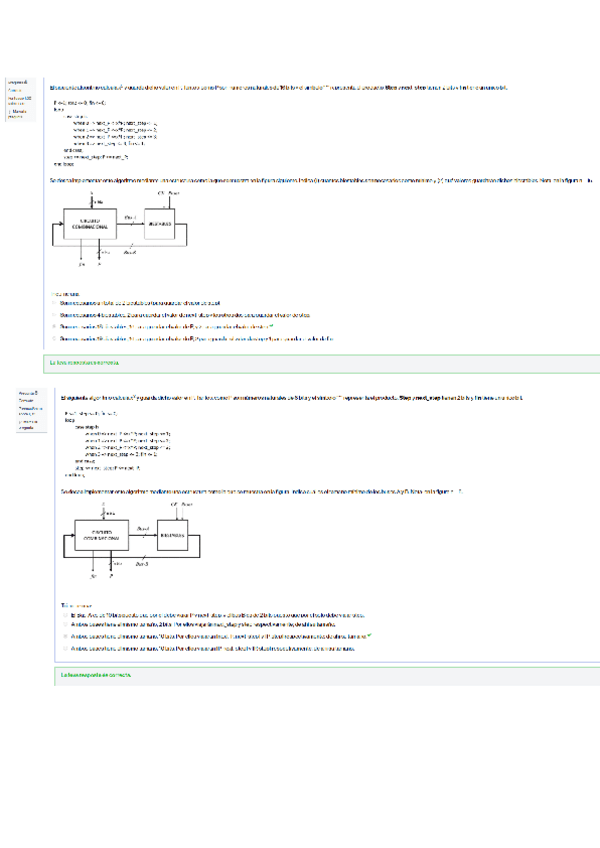
Task: Flag the upper question via Marcar pregunta
Action: 17,114
